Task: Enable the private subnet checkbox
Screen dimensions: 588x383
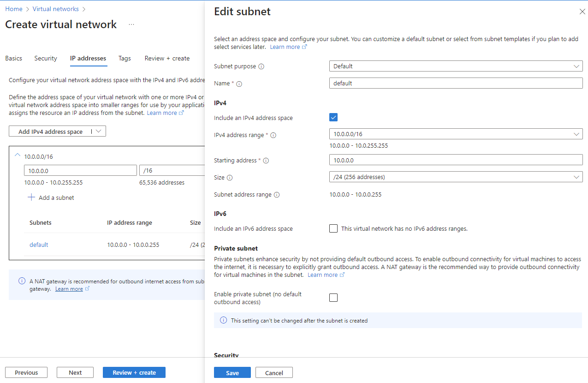Action: click(333, 298)
